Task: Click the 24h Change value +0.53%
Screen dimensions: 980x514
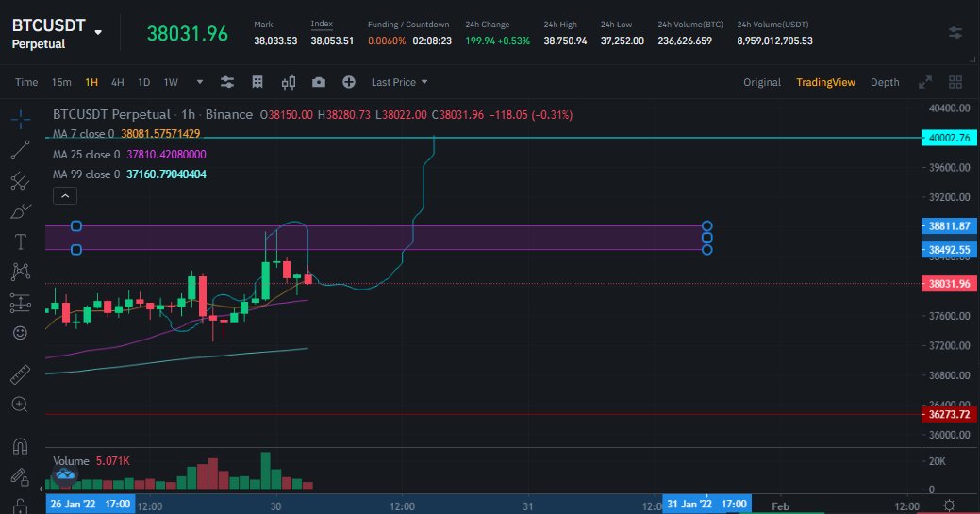Action: point(514,41)
